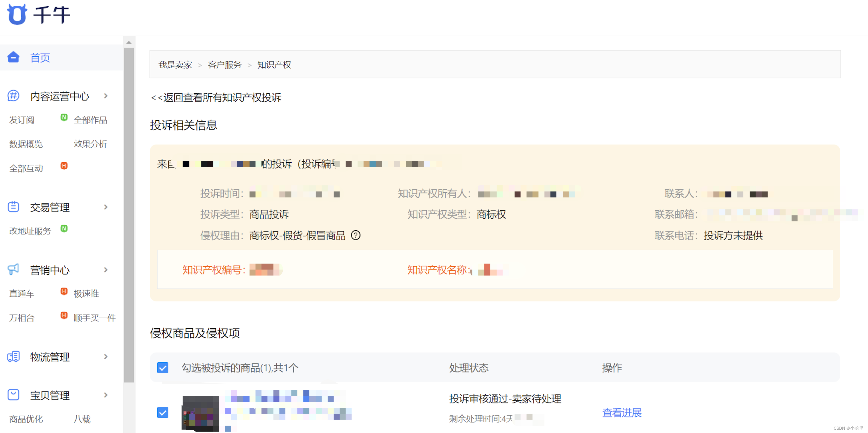Expand the 物流管理 chevron arrow
This screenshot has width=868, height=433.
(x=106, y=356)
